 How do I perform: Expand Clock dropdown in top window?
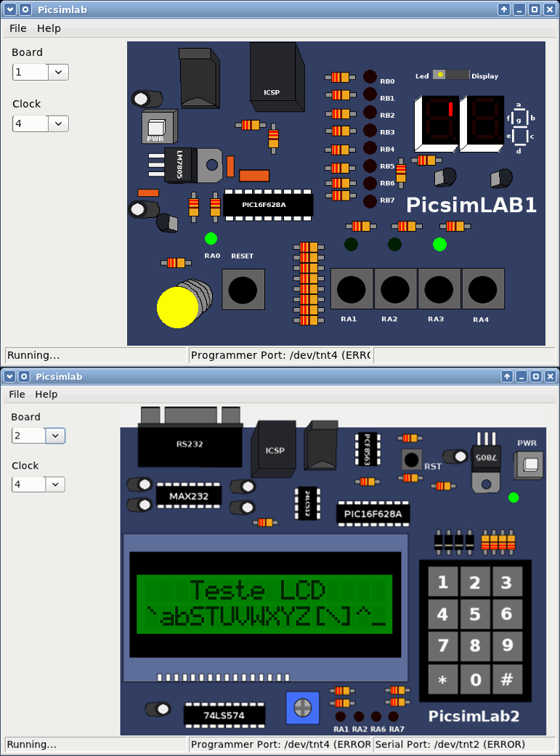[58, 124]
